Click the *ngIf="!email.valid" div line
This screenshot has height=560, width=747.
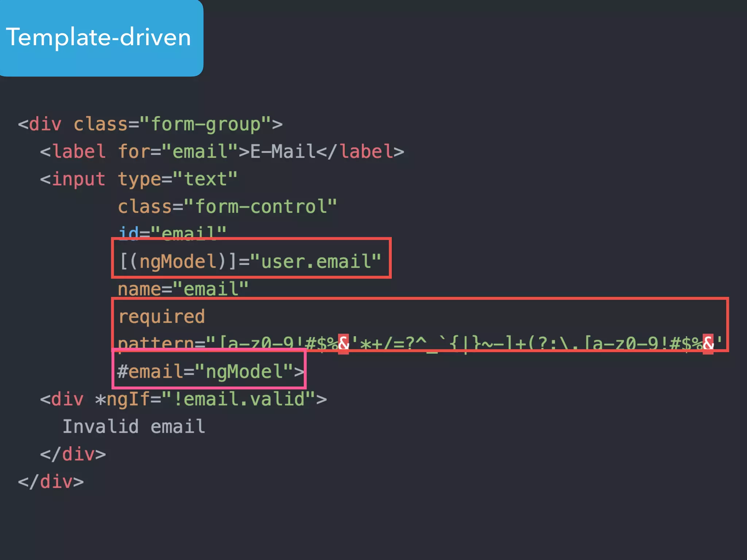(183, 399)
